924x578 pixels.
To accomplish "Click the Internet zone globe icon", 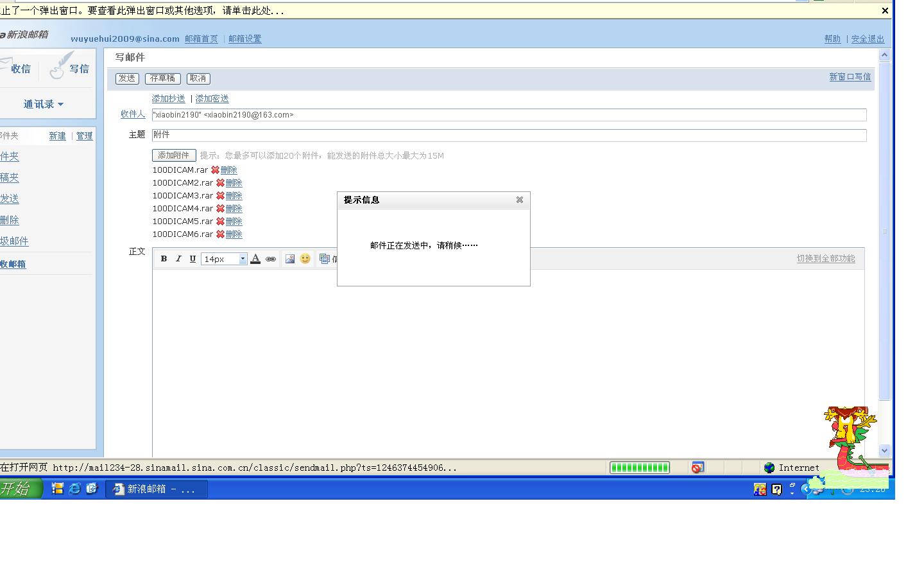I will tap(769, 468).
